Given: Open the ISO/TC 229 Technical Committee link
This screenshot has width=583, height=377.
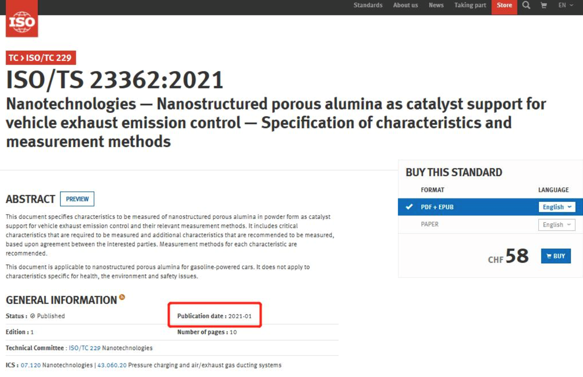Looking at the screenshot, I should (84, 348).
